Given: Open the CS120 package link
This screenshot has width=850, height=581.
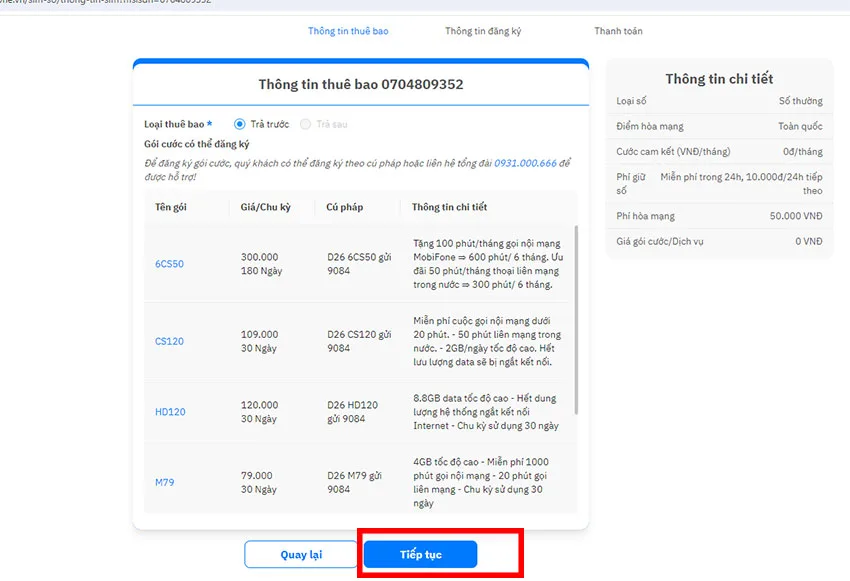Looking at the screenshot, I should pos(169,341).
